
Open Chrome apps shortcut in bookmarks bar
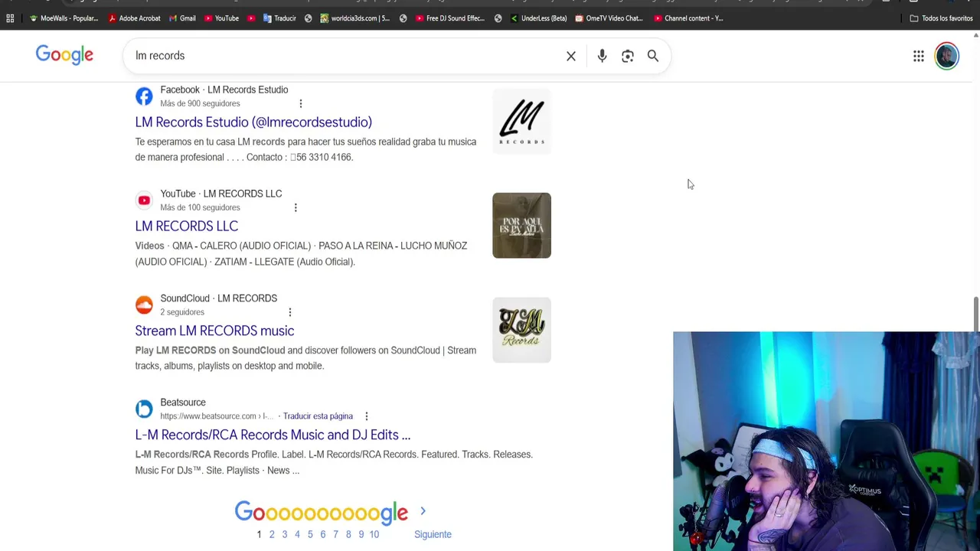[10, 18]
